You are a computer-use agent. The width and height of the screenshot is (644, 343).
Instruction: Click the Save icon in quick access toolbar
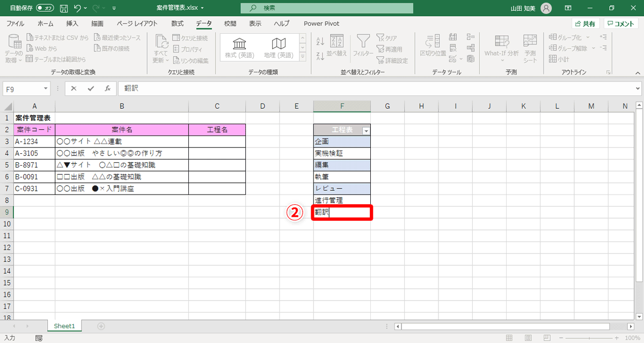tap(63, 8)
